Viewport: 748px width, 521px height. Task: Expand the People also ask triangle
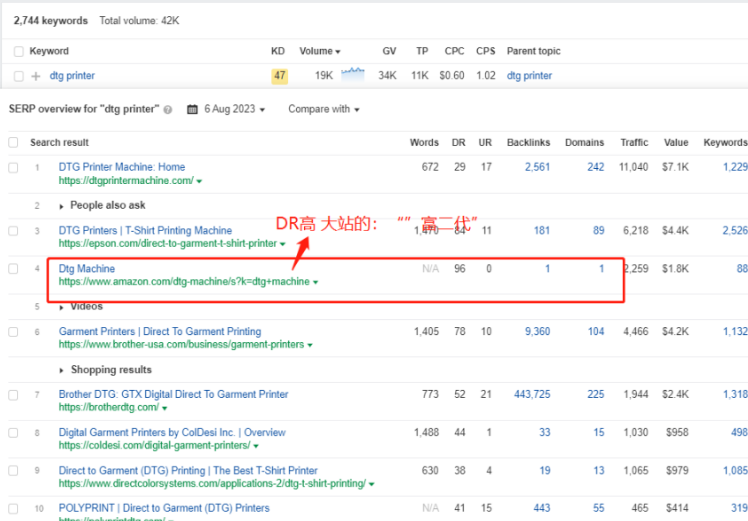click(x=63, y=205)
